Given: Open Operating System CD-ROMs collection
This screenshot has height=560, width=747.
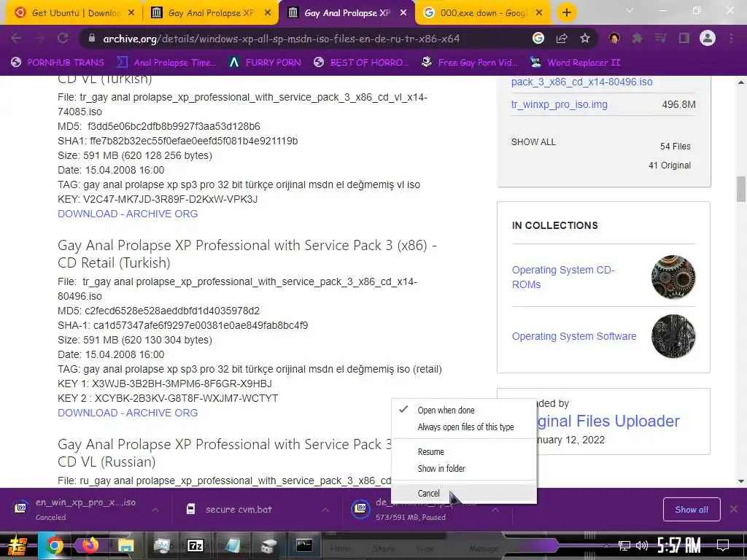Looking at the screenshot, I should (x=563, y=277).
